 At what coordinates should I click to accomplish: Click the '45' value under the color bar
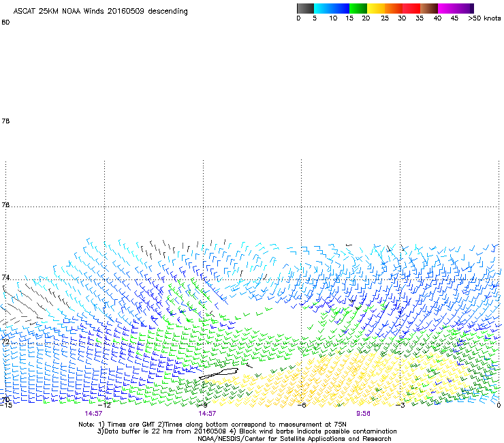(454, 18)
